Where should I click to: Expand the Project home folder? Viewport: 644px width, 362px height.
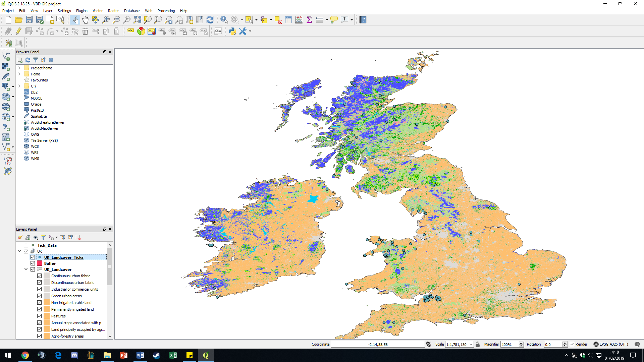pos(19,68)
